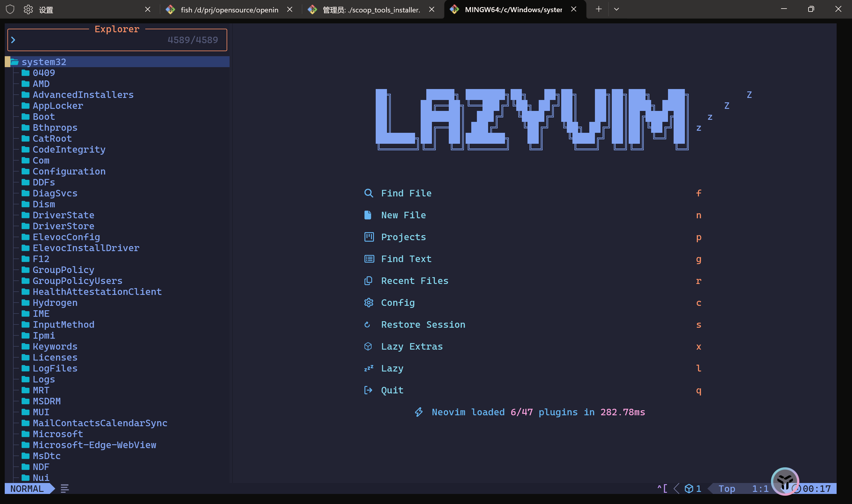This screenshot has height=504, width=852.
Task: Switch to the scoop_tools_installer tab
Action: (x=371, y=9)
